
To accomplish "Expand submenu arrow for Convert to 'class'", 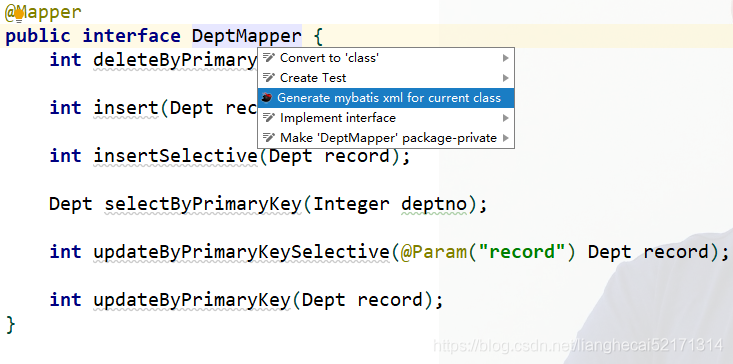I will pyautogui.click(x=505, y=58).
